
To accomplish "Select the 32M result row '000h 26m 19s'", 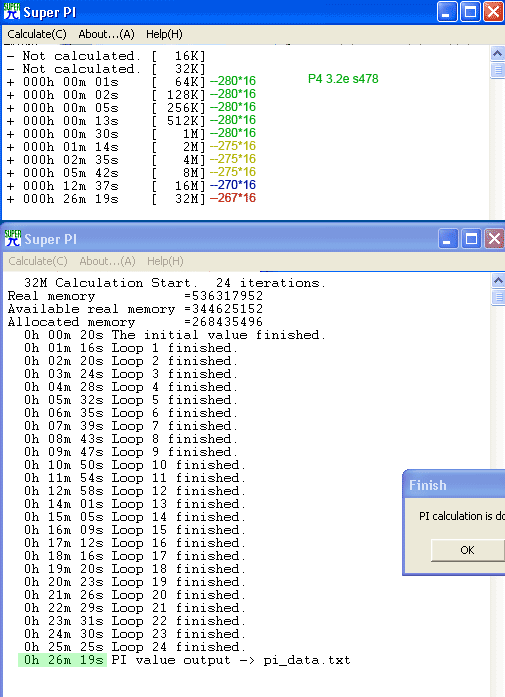I will (x=106, y=199).
